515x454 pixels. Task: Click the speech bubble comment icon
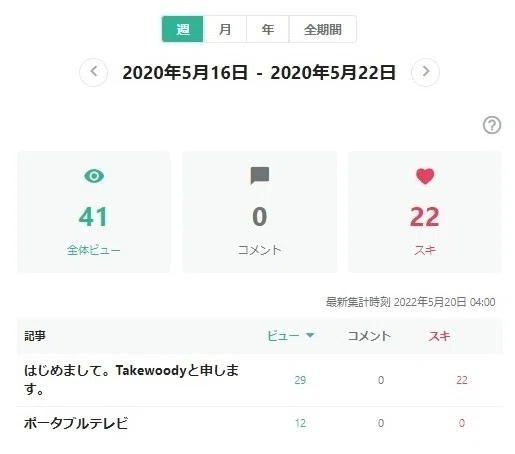(260, 176)
